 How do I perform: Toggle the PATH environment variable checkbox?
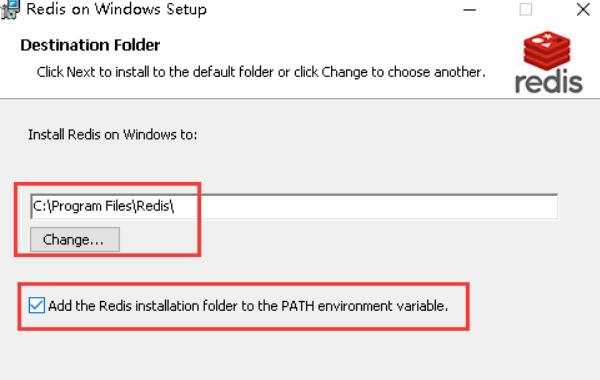37,305
